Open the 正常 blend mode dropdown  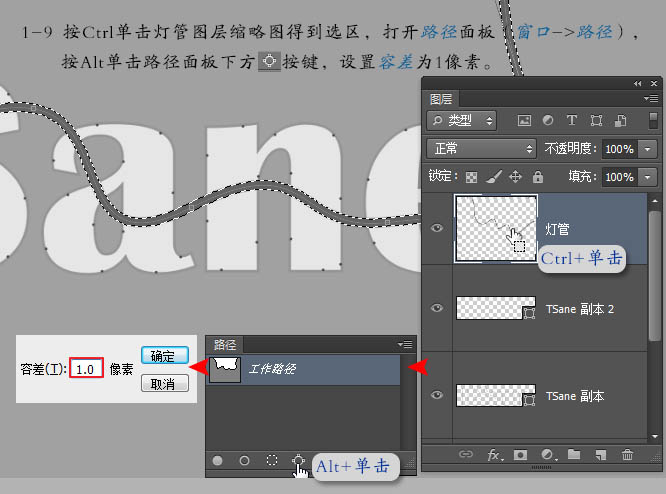[x=483, y=148]
